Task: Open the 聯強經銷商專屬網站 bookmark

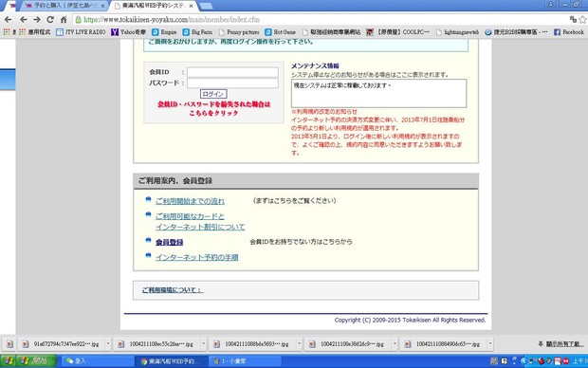Action: click(331, 32)
